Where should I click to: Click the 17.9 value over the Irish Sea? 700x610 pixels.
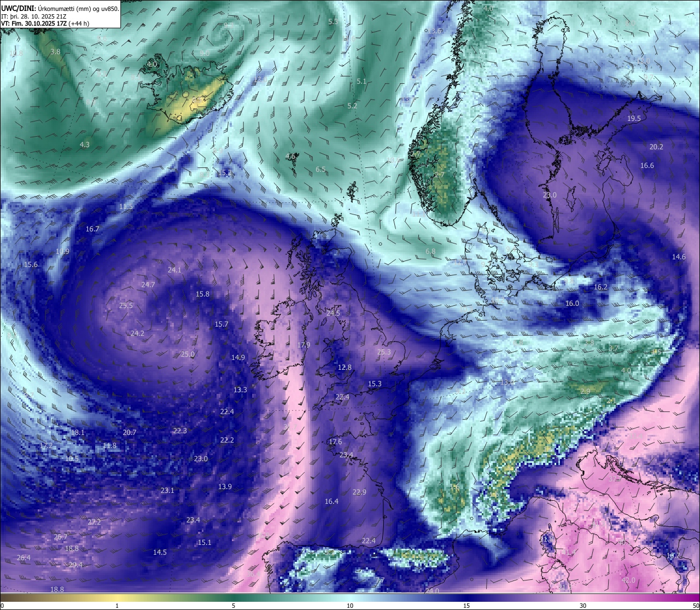coord(304,345)
